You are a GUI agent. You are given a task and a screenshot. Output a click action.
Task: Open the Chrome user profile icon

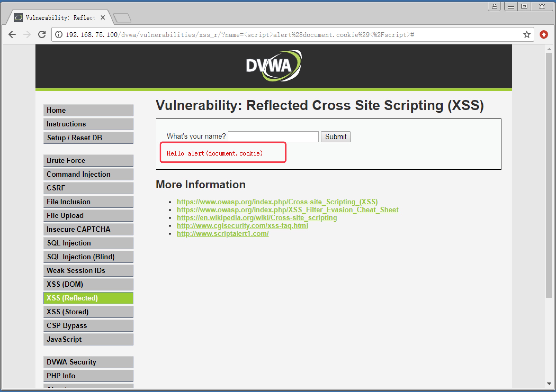(x=494, y=6)
